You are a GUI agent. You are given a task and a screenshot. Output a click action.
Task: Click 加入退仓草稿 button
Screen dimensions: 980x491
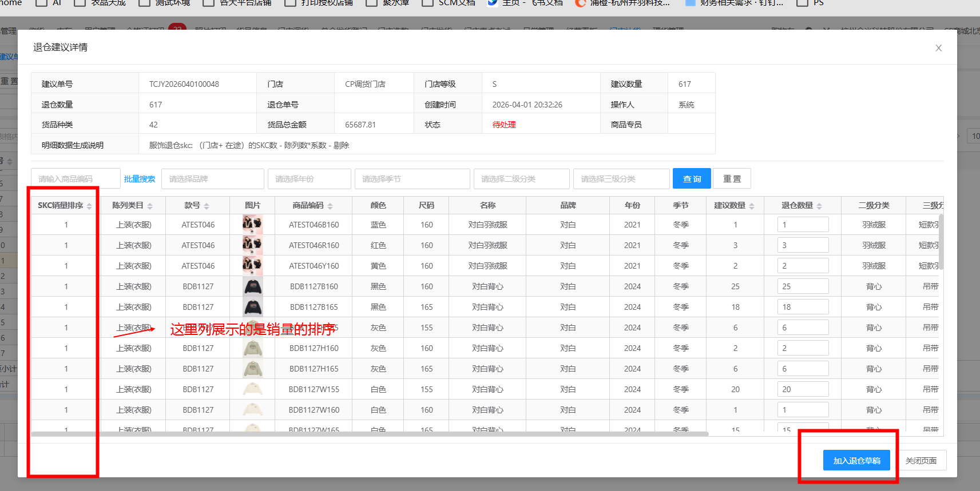[856, 461]
